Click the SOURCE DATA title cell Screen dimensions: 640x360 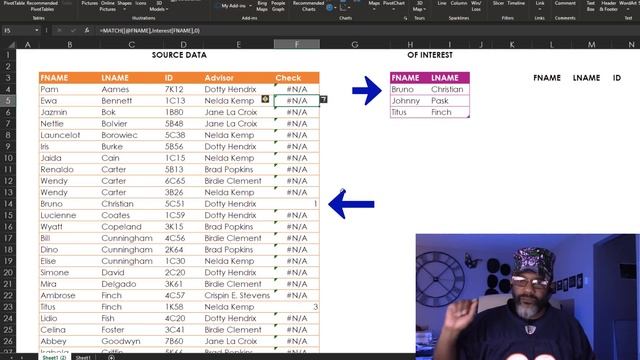(x=179, y=55)
